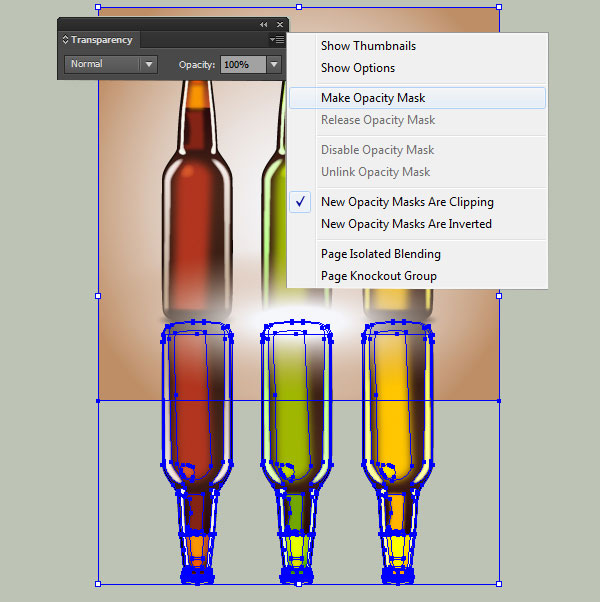Cycle panel view using Transparency tab arrows

click(65, 40)
